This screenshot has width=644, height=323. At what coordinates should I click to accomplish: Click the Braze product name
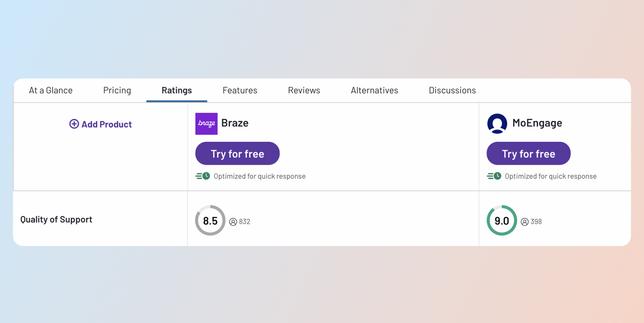[235, 123]
